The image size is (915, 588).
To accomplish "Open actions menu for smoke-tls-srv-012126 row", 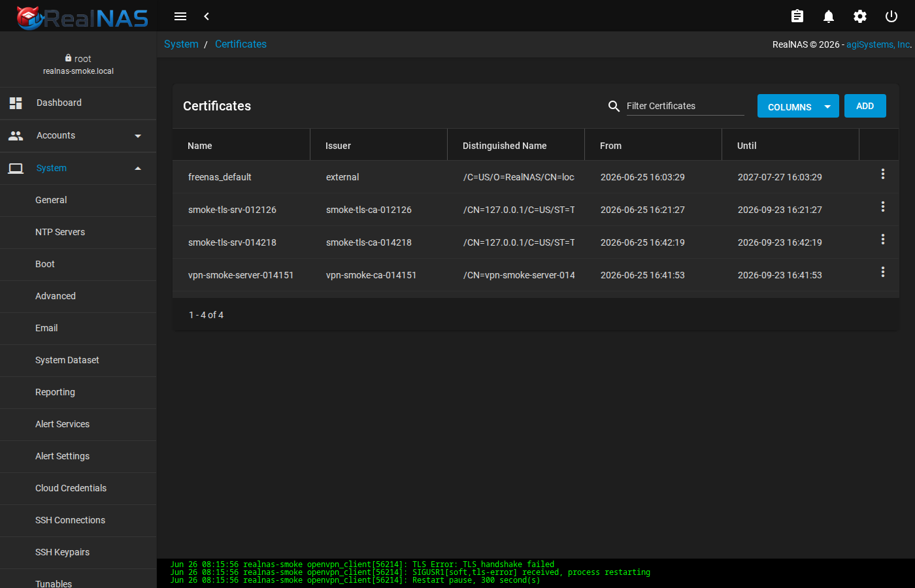I will (x=883, y=206).
